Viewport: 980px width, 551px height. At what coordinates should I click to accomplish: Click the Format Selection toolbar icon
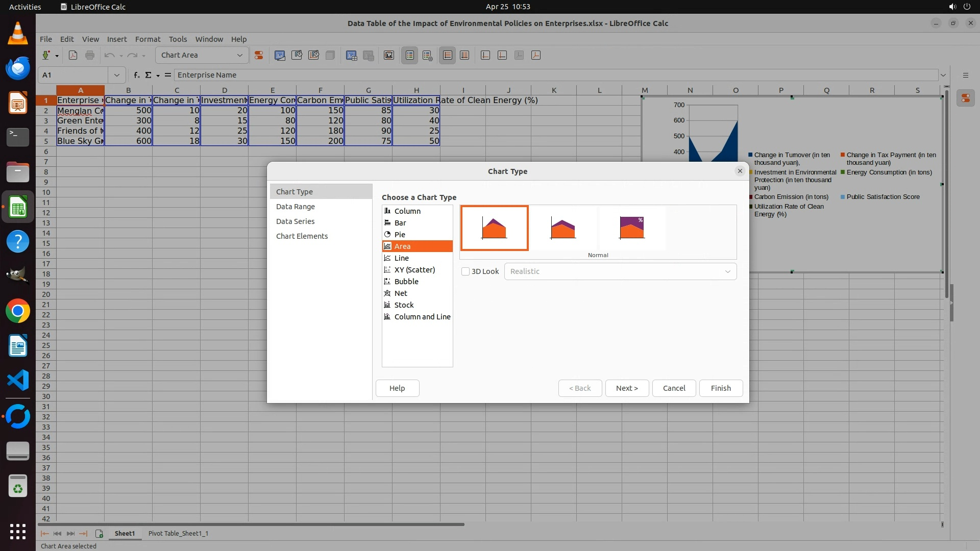(x=259, y=56)
